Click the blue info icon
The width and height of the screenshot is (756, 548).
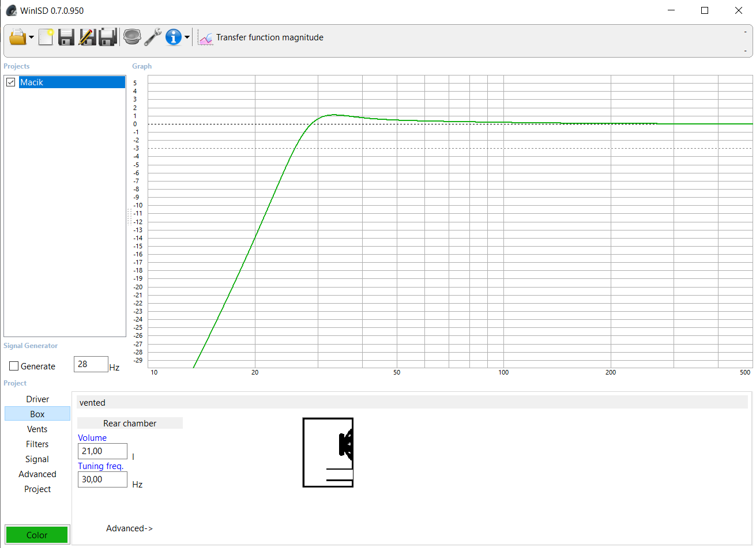174,37
